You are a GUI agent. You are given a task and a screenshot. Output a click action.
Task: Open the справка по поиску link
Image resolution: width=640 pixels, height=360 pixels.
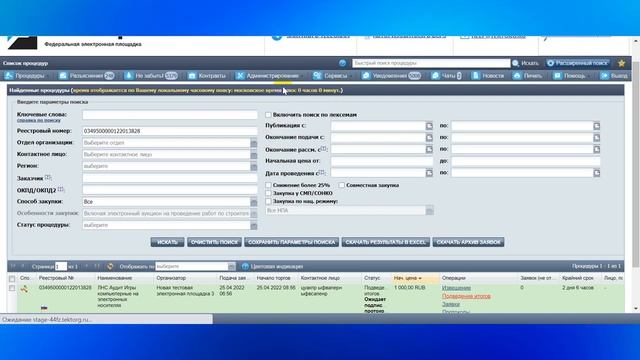pos(39,120)
